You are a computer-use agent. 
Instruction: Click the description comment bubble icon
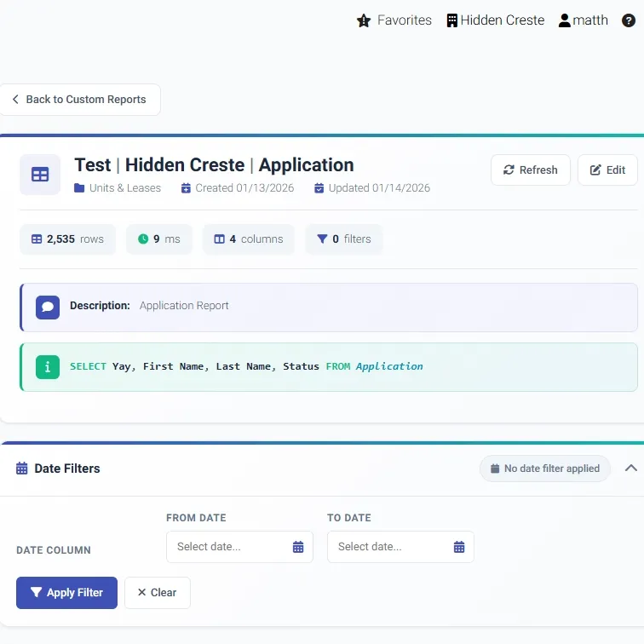coord(48,308)
